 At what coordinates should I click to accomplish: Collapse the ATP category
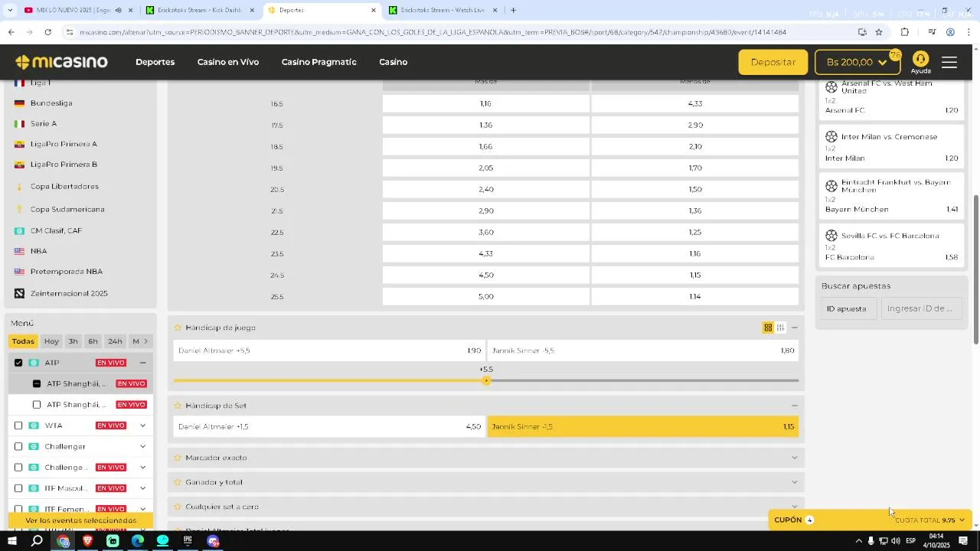[143, 363]
